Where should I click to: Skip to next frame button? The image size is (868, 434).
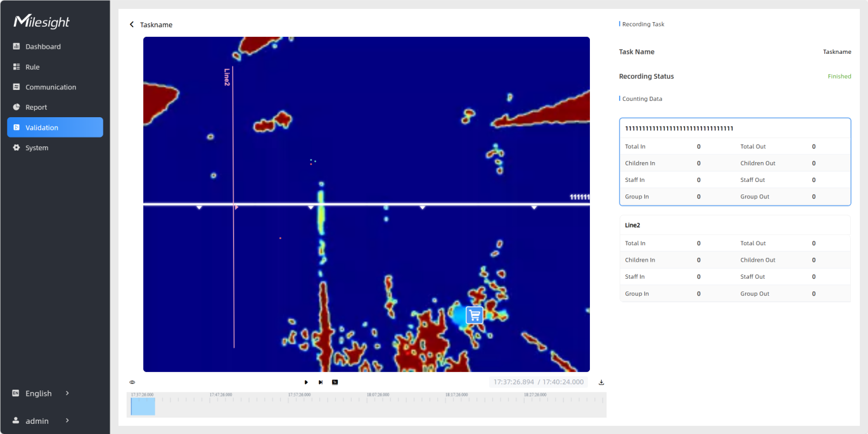(321, 383)
